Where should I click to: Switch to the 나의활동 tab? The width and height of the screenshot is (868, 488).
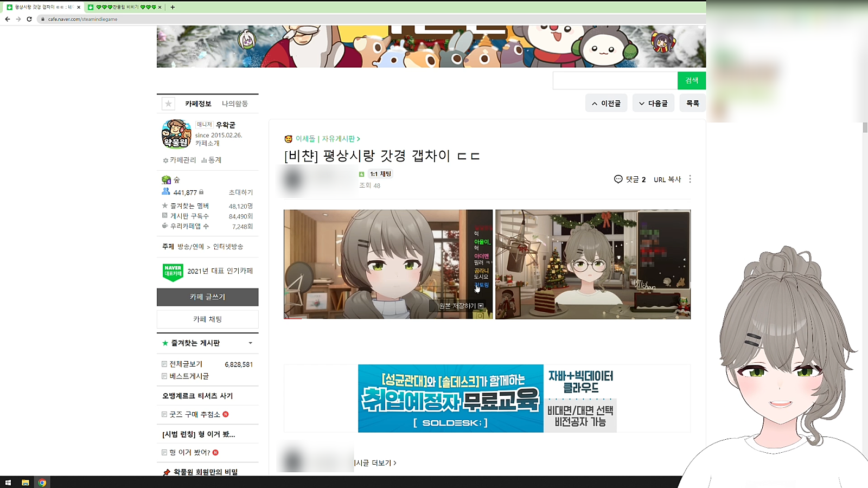(235, 104)
